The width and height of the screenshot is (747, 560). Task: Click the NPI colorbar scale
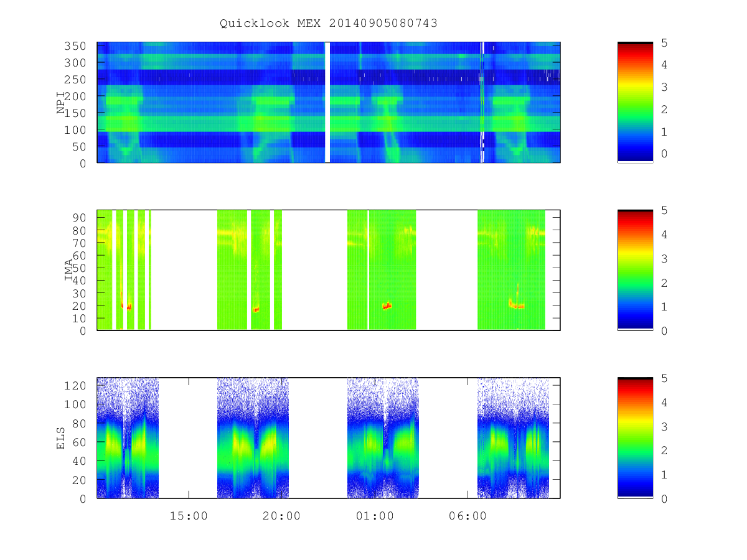pyautogui.click(x=635, y=103)
